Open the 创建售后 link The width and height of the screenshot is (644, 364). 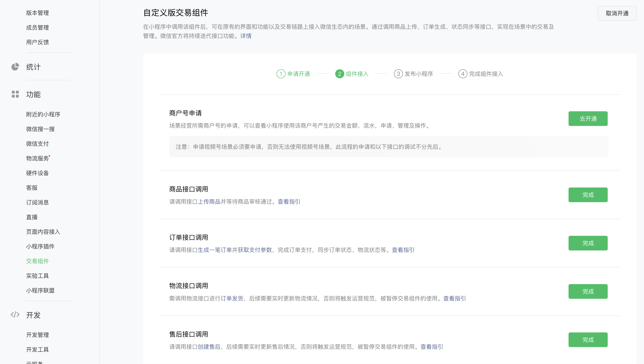coord(209,346)
